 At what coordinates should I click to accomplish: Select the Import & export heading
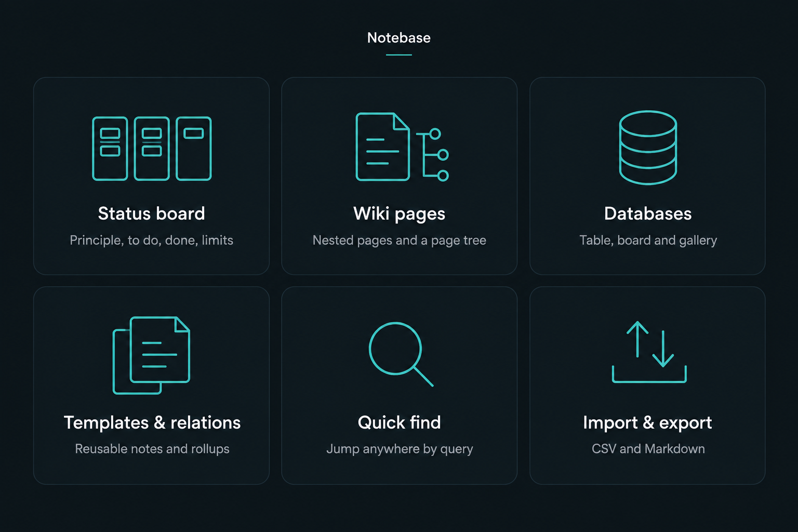[647, 423]
